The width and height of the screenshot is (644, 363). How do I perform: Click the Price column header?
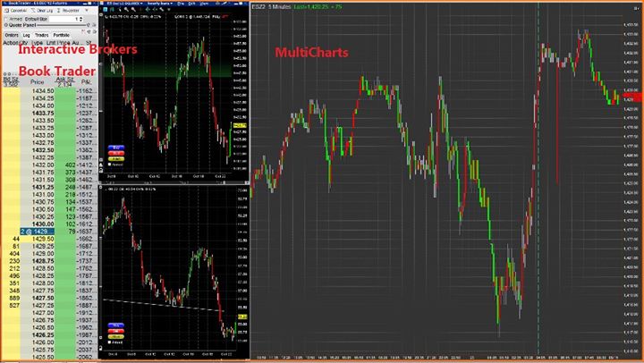37,81
